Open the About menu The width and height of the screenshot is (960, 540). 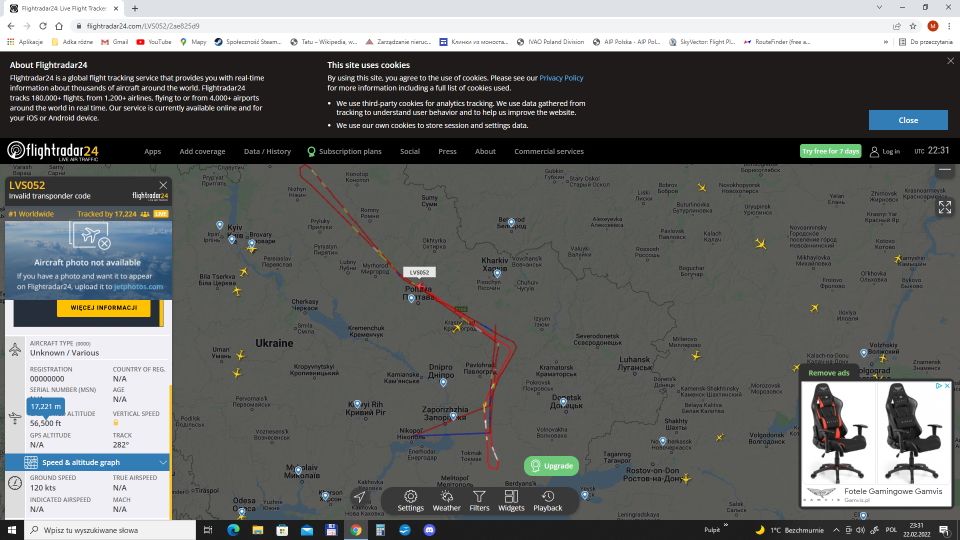pyautogui.click(x=485, y=151)
